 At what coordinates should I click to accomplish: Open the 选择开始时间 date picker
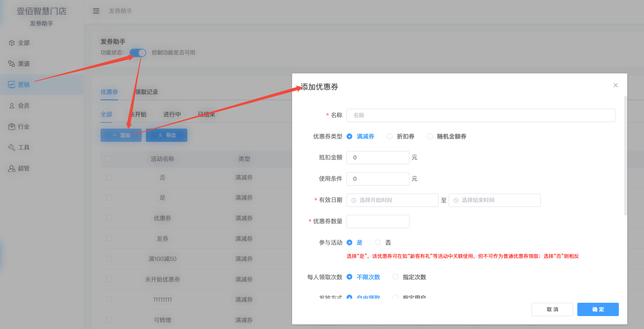tap(392, 200)
